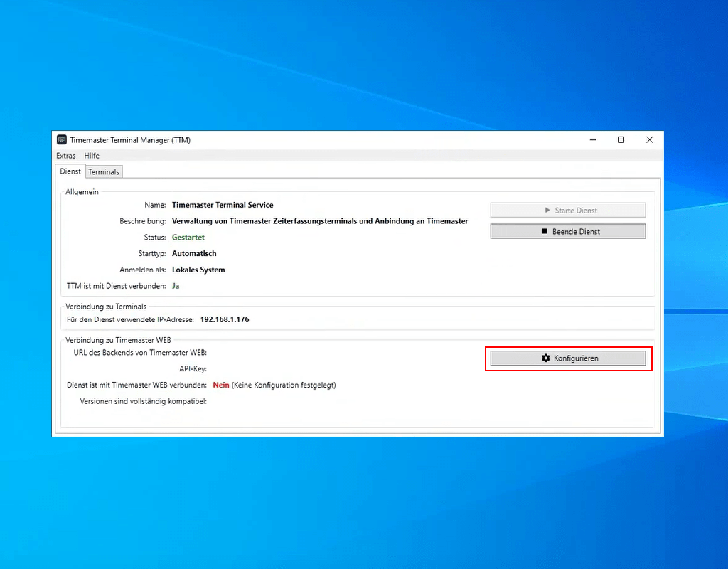Close the Timemaster Terminal Manager window
The image size is (728, 569).
649,140
